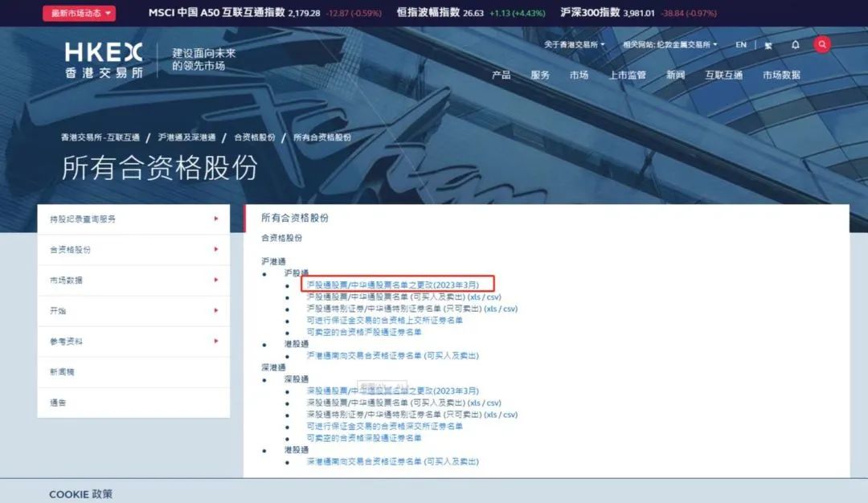868x503 pixels.
Task: Expand 市场数据 item in left sidebar
Action: [x=133, y=280]
